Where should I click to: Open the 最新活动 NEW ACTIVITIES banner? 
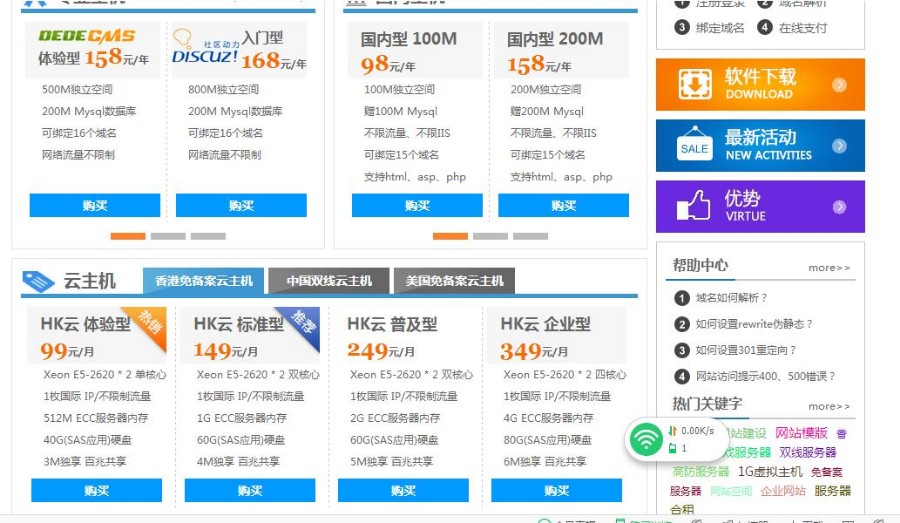[x=760, y=145]
